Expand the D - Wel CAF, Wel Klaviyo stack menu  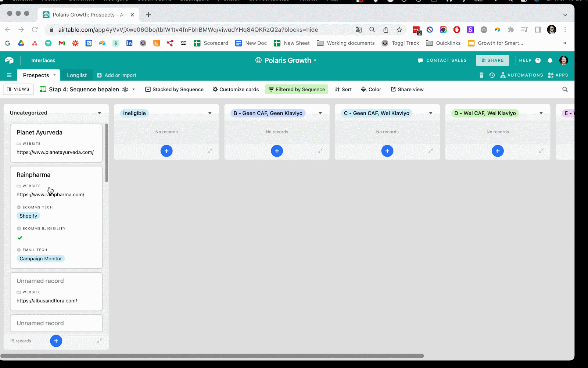[541, 113]
